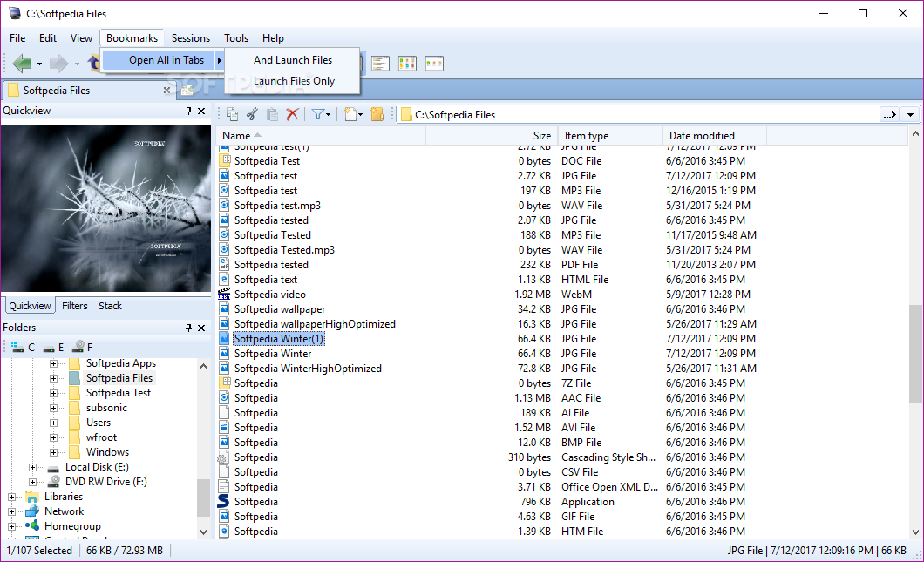Click the C:\Softpedia Files address bar
Screen dimensions: 924x562
point(639,115)
